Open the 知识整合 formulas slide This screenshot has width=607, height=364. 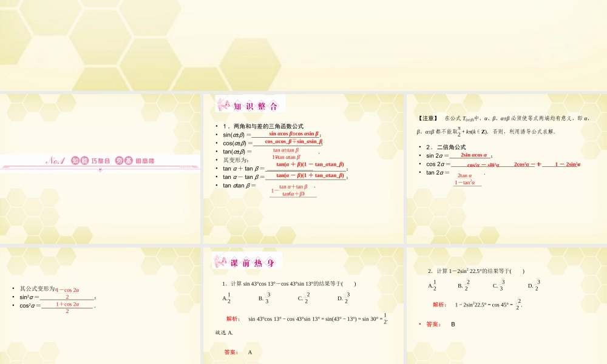click(303, 169)
